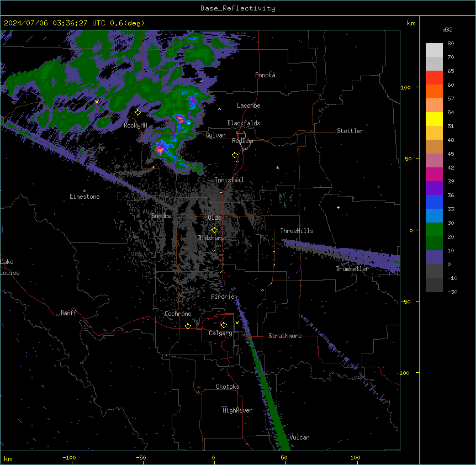Click the yellow diamond marker between Olds and Didsbury

click(214, 230)
